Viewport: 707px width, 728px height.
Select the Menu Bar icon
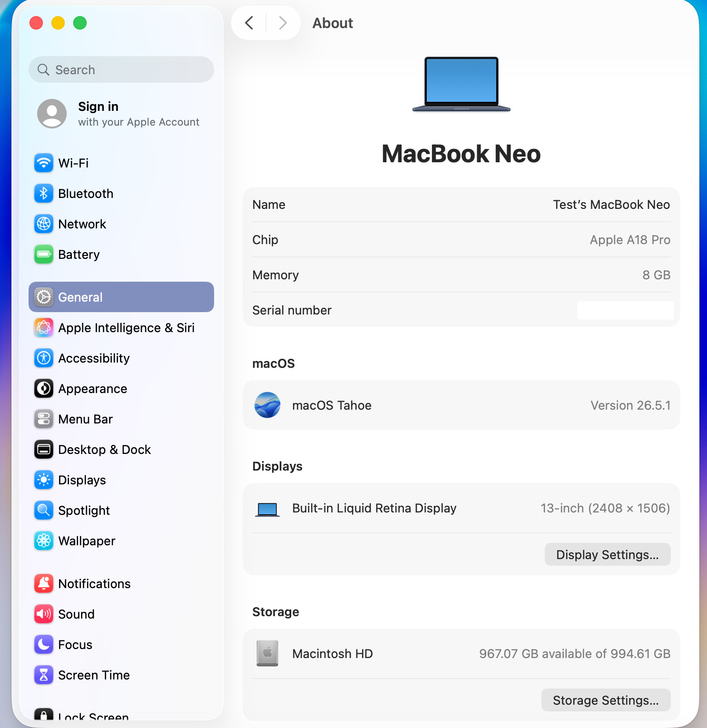click(44, 419)
